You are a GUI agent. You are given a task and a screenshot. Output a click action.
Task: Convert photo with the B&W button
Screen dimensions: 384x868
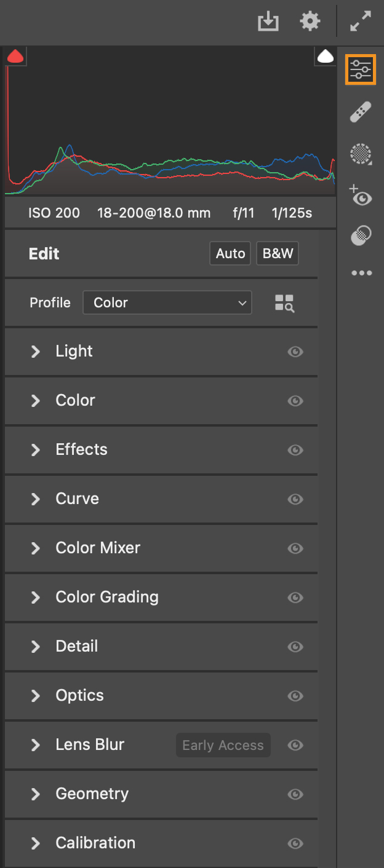tap(277, 253)
